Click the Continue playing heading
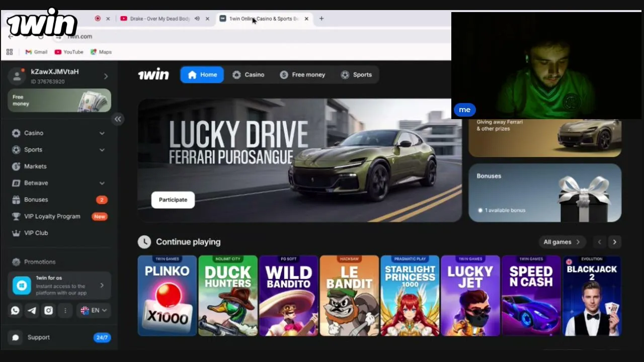Image resolution: width=644 pixels, height=362 pixels. pos(188,242)
